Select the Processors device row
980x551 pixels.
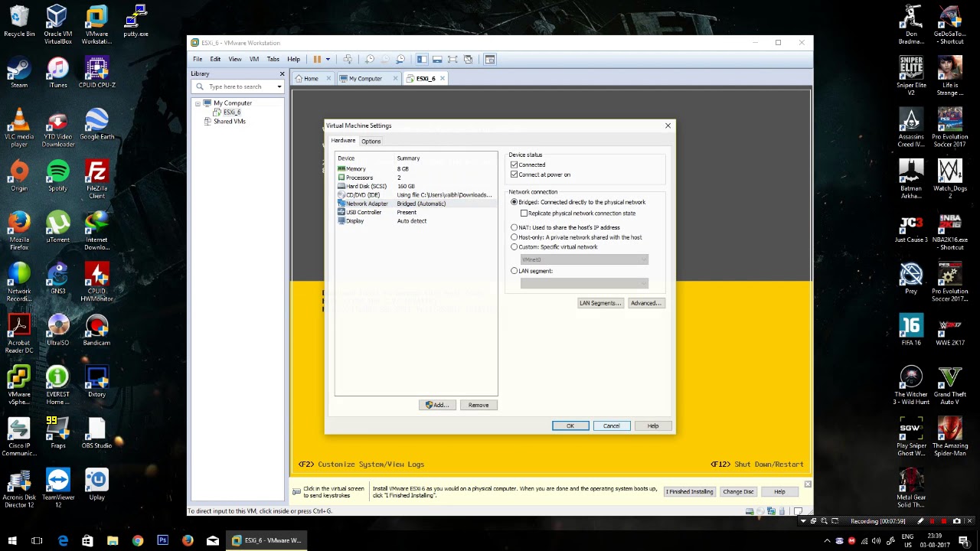[x=416, y=178]
